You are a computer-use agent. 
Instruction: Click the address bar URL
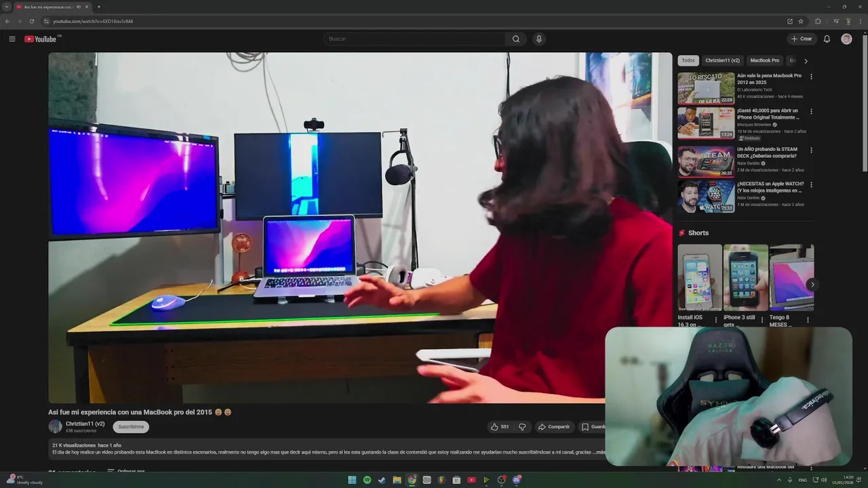[93, 21]
